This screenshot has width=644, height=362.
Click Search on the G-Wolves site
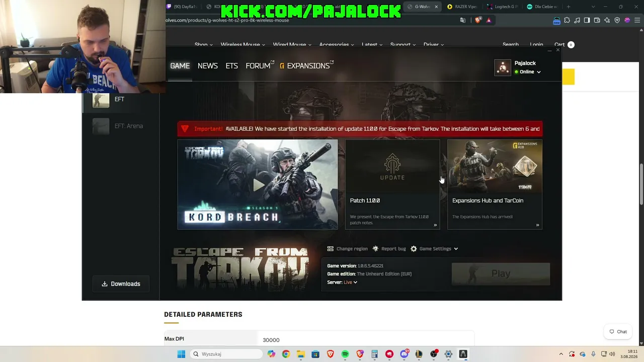[x=510, y=45]
